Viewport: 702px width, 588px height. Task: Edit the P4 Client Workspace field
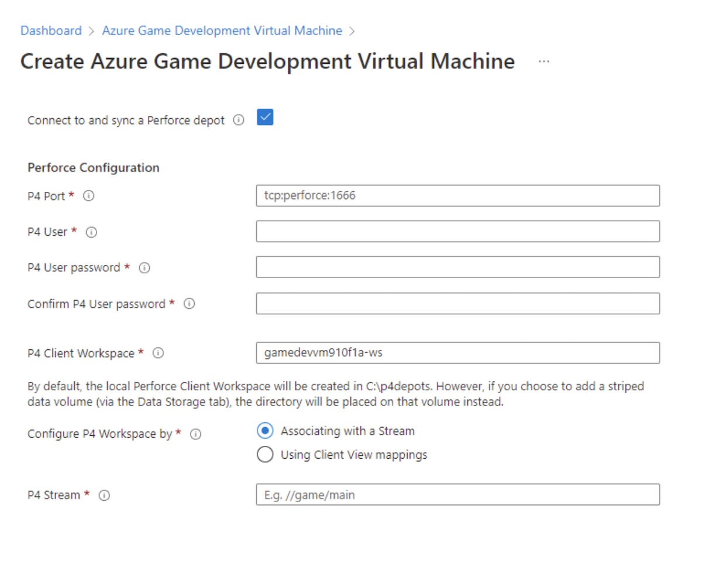[458, 353]
